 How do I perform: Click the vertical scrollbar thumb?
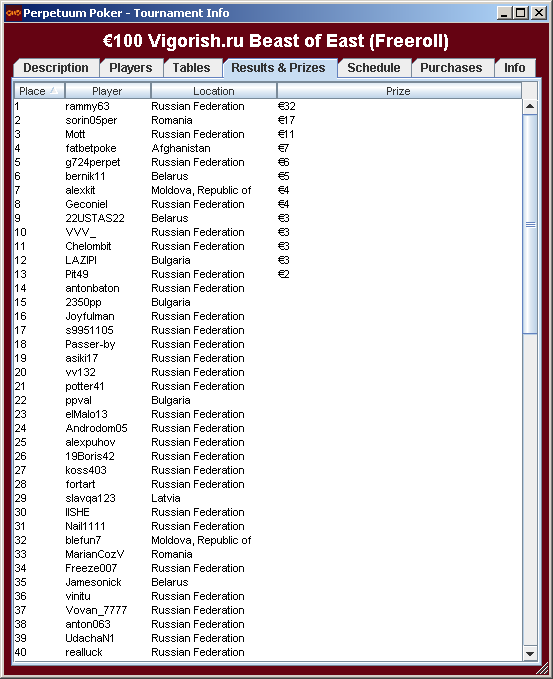coord(530,224)
